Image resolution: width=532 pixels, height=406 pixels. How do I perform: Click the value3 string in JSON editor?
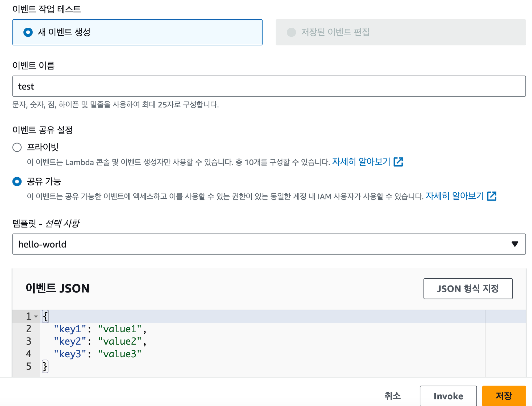(x=120, y=354)
